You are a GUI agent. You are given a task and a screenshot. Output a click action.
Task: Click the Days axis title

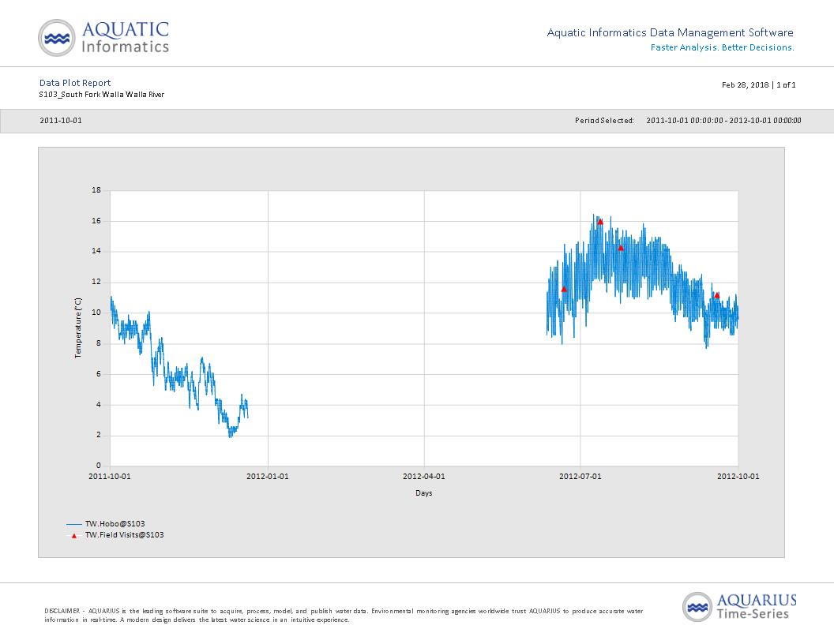(x=424, y=492)
